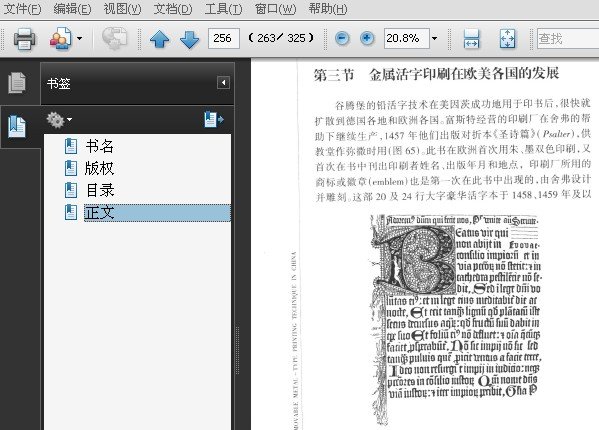Viewport: 599px width, 430px height.
Task: Click the bookmark icon beside 正文
Action: (71, 212)
